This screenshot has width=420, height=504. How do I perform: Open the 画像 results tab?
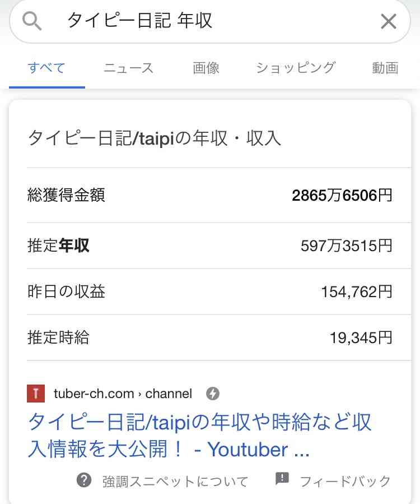pyautogui.click(x=206, y=68)
